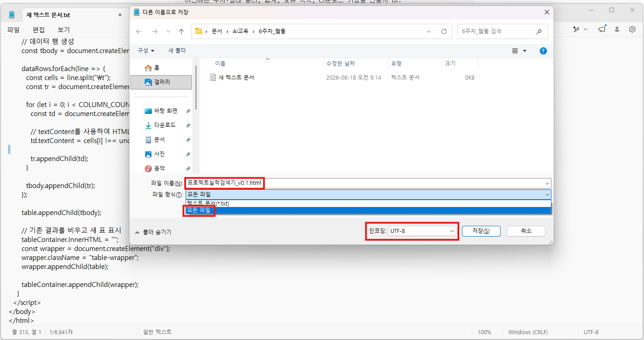The width and height of the screenshot is (644, 340).
Task: Select 갤러리 in navigation pane
Action: pos(161,82)
